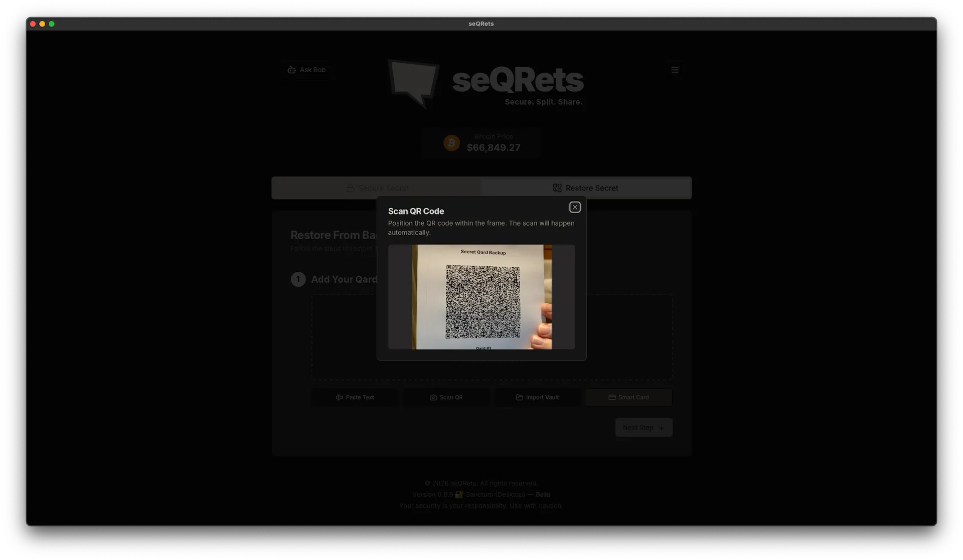Click the camera preview showing the QR code
The height and width of the screenshot is (560, 963).
click(x=481, y=297)
